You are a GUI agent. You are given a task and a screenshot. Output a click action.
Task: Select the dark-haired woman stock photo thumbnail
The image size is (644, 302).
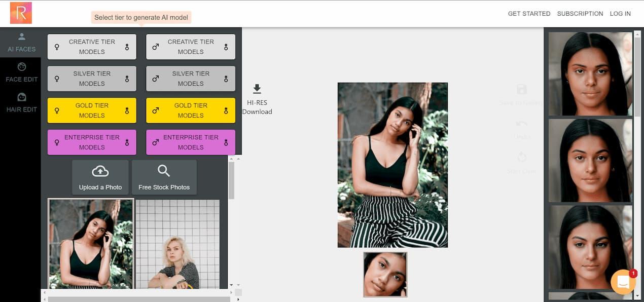91,244
